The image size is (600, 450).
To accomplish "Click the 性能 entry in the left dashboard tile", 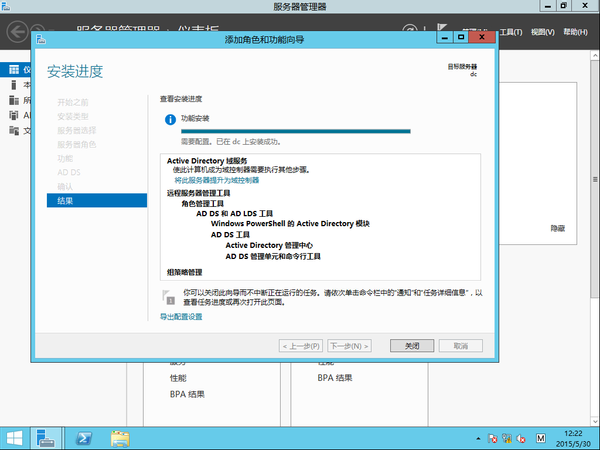I will tap(178, 378).
